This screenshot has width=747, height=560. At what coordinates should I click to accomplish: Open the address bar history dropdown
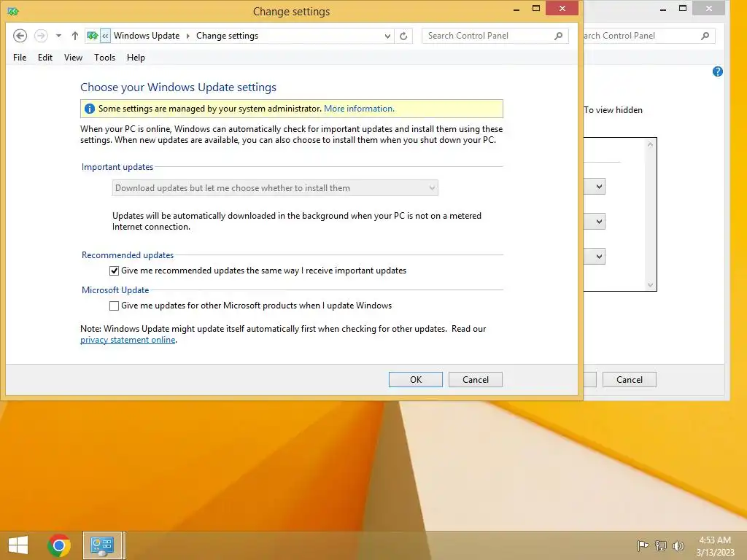pos(387,36)
